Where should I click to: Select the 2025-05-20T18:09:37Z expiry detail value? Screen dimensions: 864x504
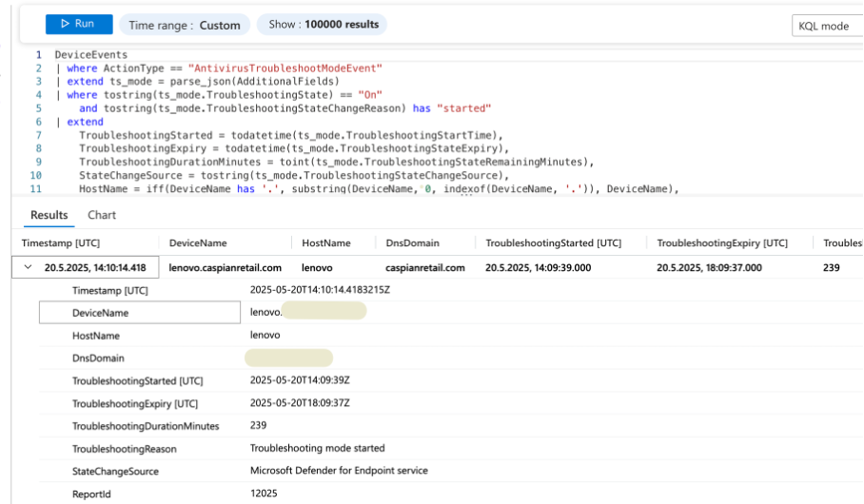(x=300, y=402)
